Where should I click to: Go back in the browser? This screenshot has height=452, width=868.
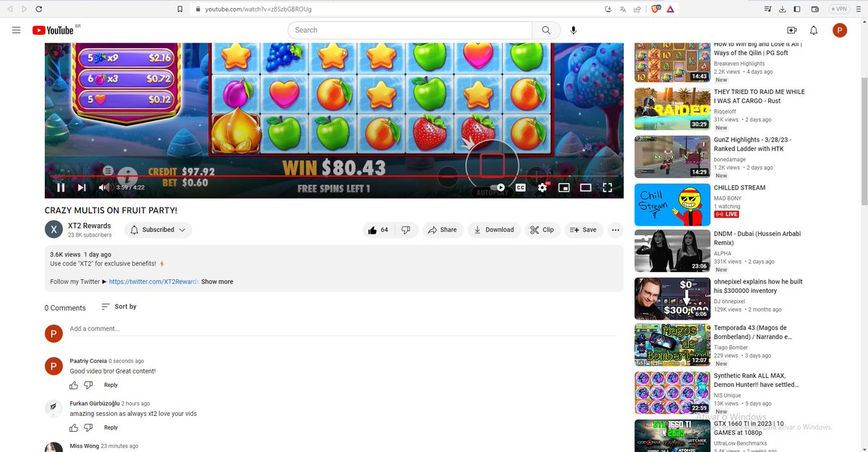pyautogui.click(x=9, y=9)
